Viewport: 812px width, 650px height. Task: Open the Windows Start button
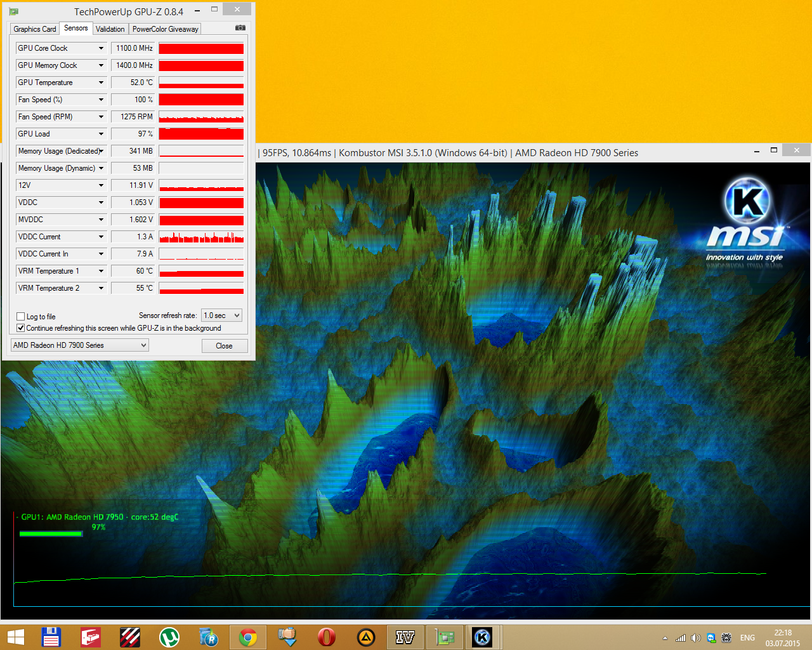(15, 637)
